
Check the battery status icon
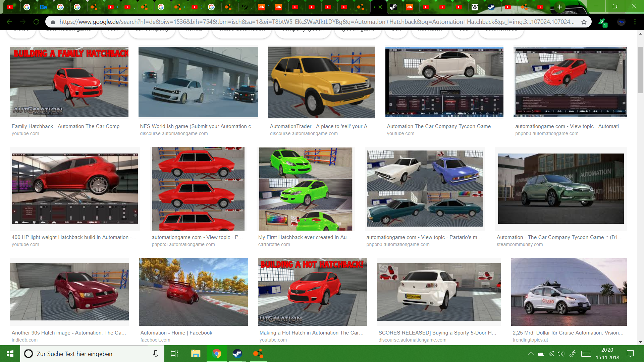pyautogui.click(x=541, y=354)
